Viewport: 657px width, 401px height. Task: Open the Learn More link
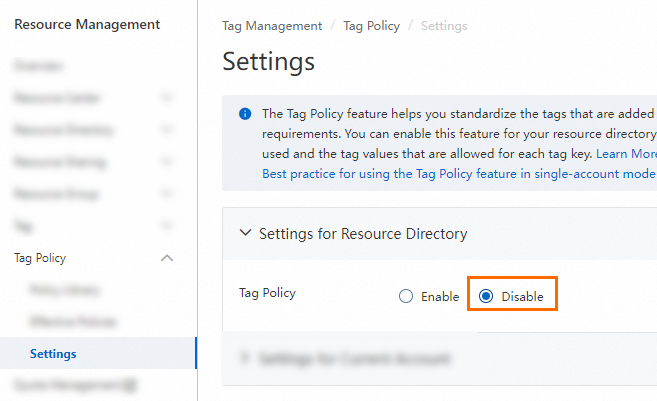click(627, 155)
